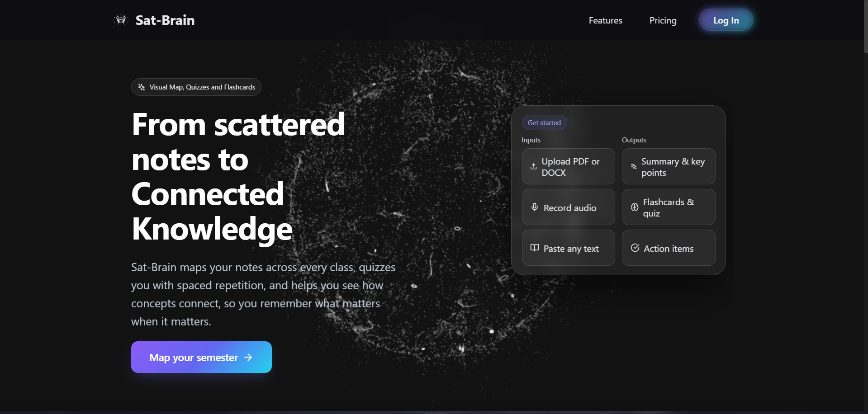The image size is (868, 414).
Task: Click the arrow on Map your semester
Action: (248, 357)
